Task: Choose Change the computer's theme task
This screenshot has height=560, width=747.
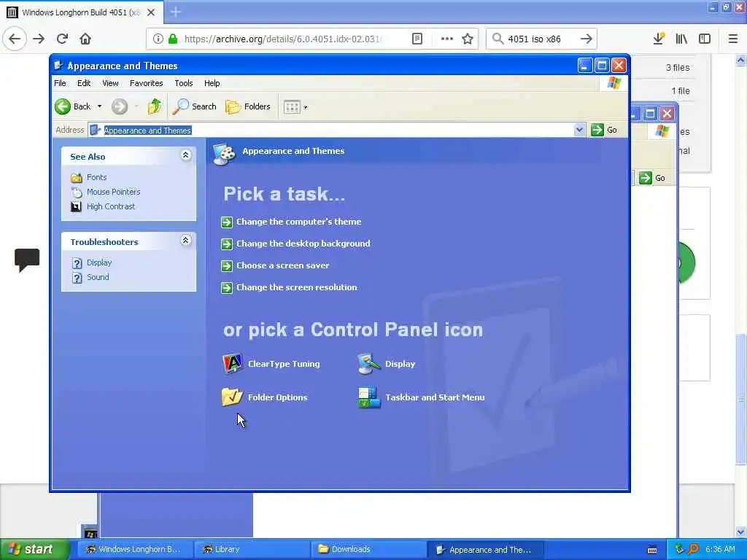Action: (298, 222)
